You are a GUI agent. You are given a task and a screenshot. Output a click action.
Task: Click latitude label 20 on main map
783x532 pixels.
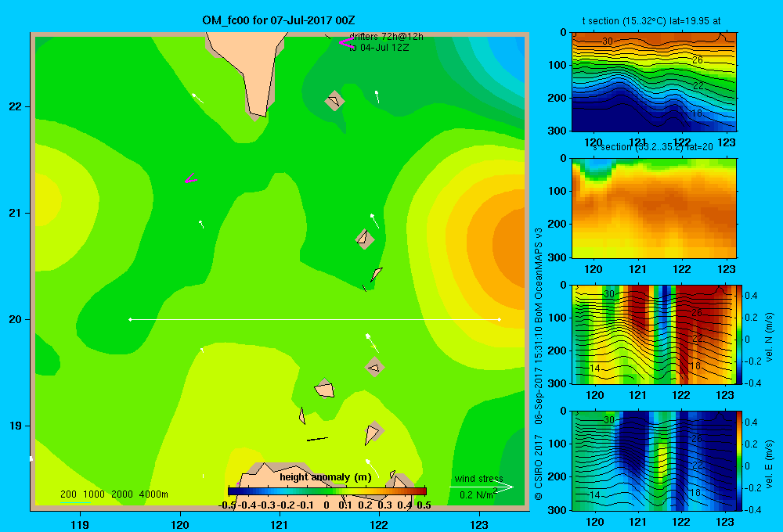[16, 319]
